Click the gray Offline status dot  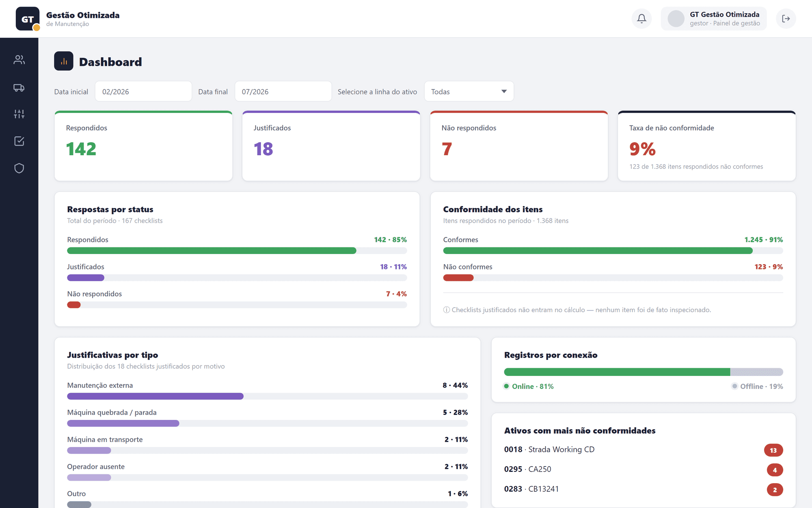(734, 386)
